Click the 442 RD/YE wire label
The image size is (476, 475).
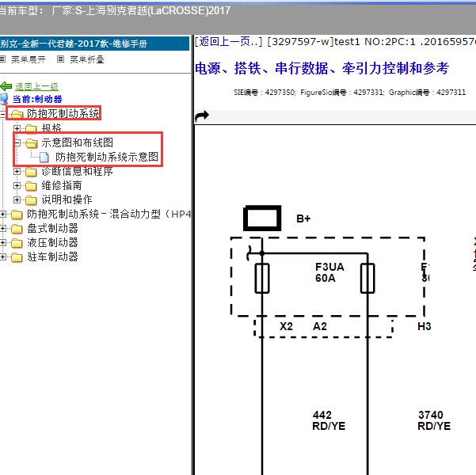pos(329,420)
